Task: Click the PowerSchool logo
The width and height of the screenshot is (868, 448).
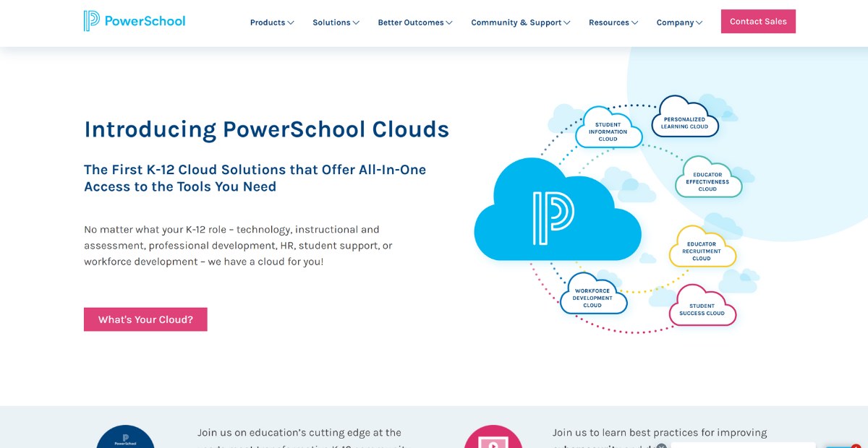Action: pyautogui.click(x=135, y=21)
